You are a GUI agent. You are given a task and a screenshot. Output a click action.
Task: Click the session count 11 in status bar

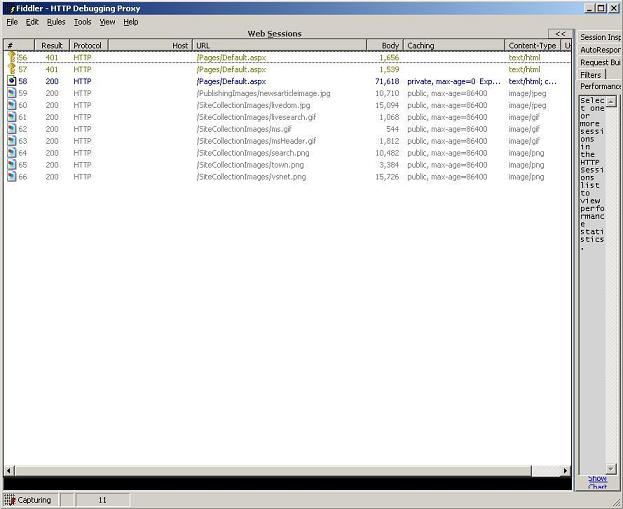click(x=103, y=500)
